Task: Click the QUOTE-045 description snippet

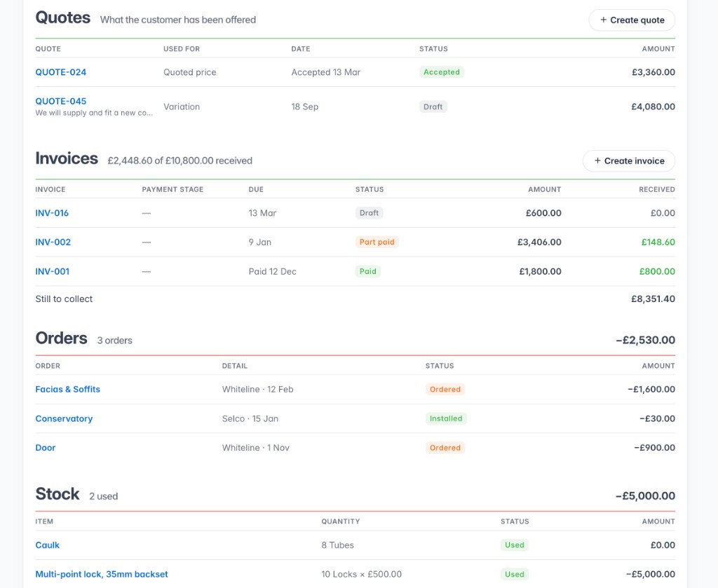Action: coord(94,113)
